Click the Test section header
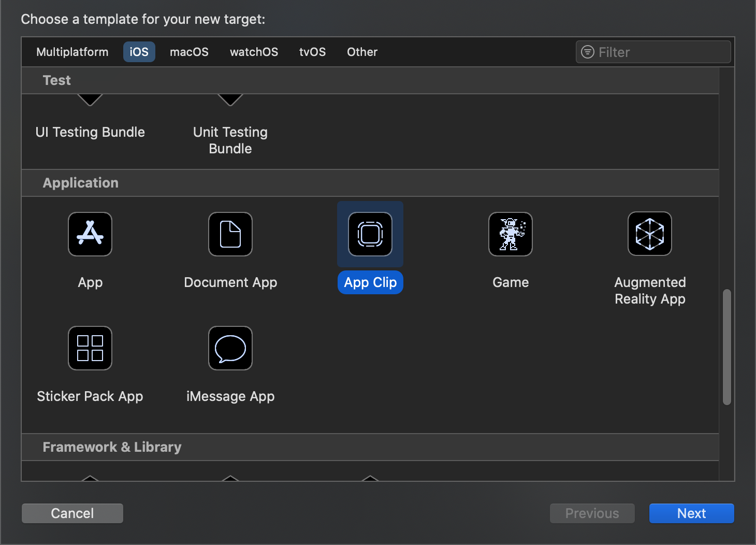 click(x=370, y=80)
